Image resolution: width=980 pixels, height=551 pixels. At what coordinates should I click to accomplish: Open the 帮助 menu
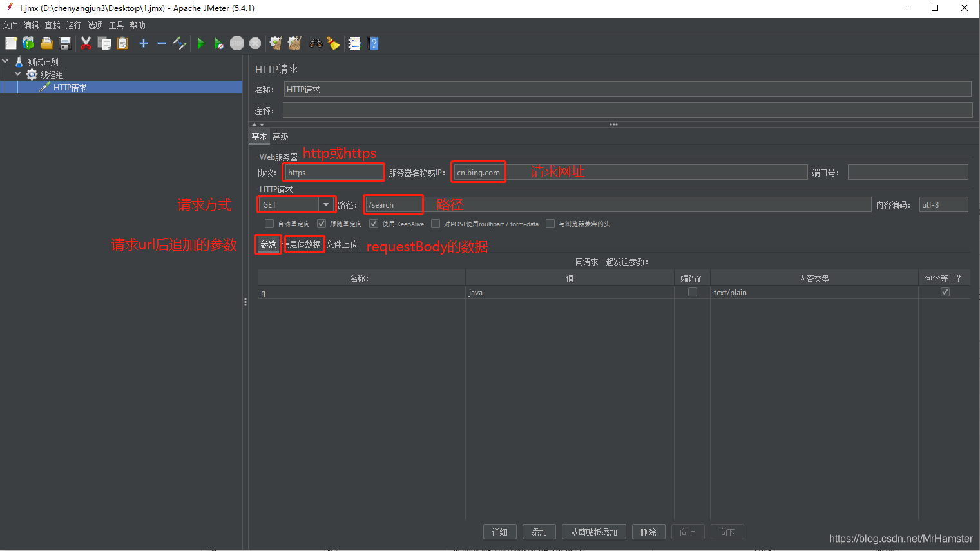[137, 25]
